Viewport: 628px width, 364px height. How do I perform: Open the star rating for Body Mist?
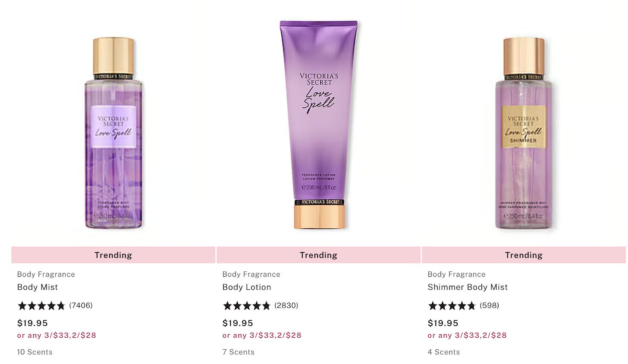click(41, 306)
